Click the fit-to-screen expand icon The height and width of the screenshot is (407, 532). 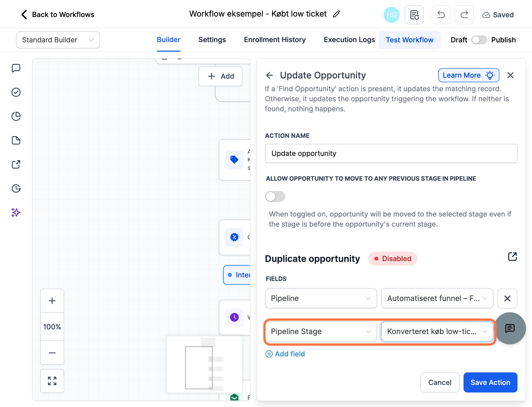tap(52, 381)
